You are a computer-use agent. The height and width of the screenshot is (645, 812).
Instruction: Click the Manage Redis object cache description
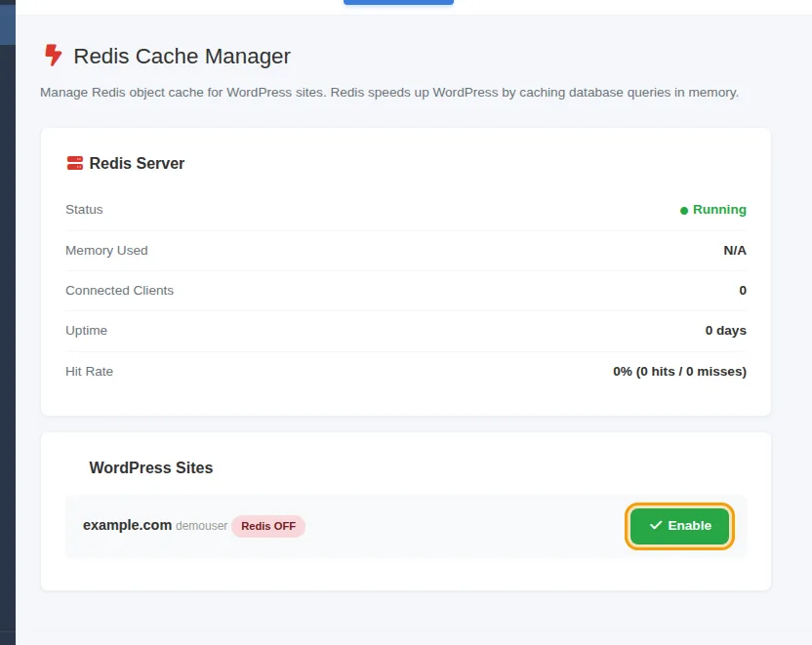coord(388,93)
